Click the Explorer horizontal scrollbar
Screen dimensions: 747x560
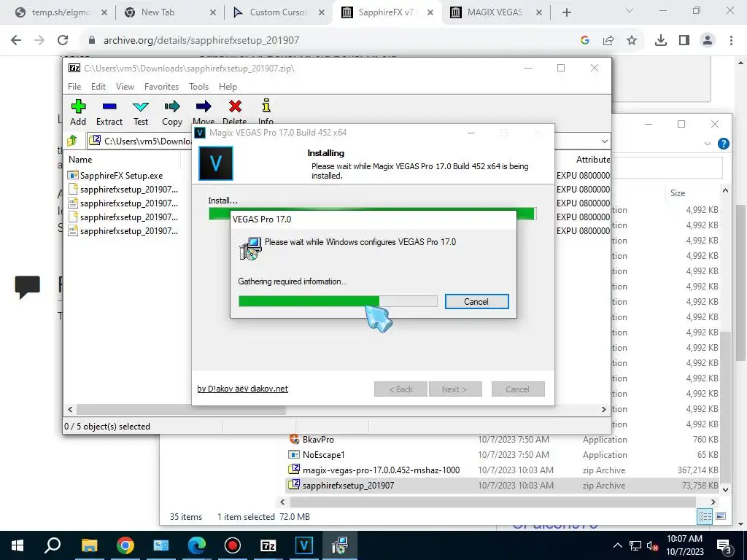[493, 502]
